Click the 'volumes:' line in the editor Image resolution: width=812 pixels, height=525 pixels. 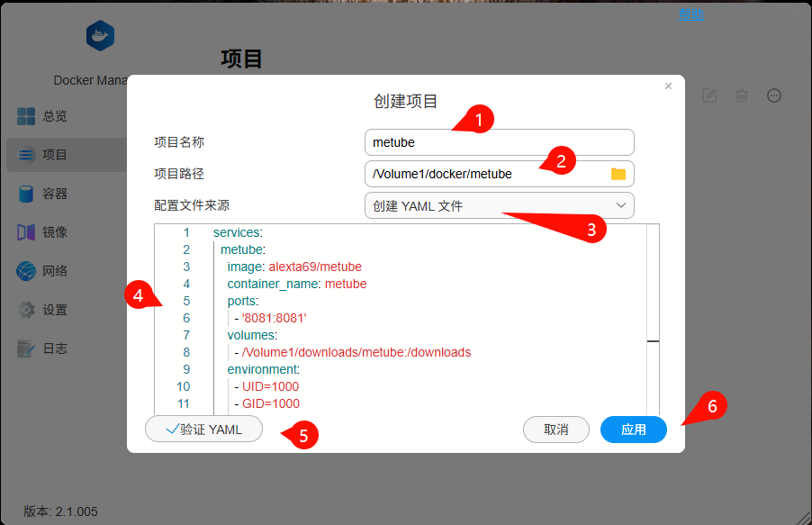[252, 335]
